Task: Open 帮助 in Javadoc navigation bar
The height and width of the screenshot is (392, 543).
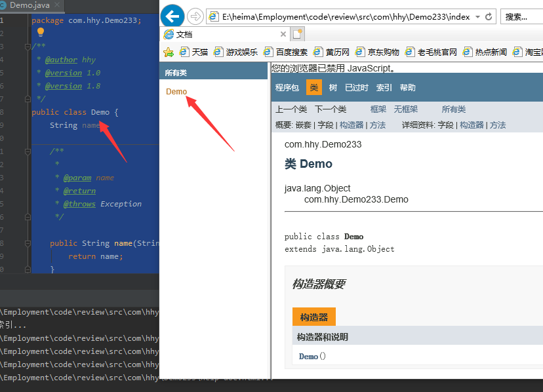Action: coord(408,88)
